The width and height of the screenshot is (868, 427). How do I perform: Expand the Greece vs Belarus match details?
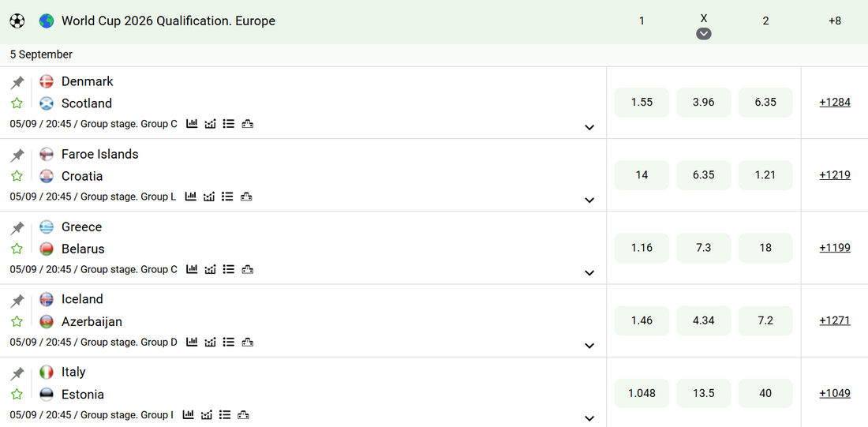[589, 273]
